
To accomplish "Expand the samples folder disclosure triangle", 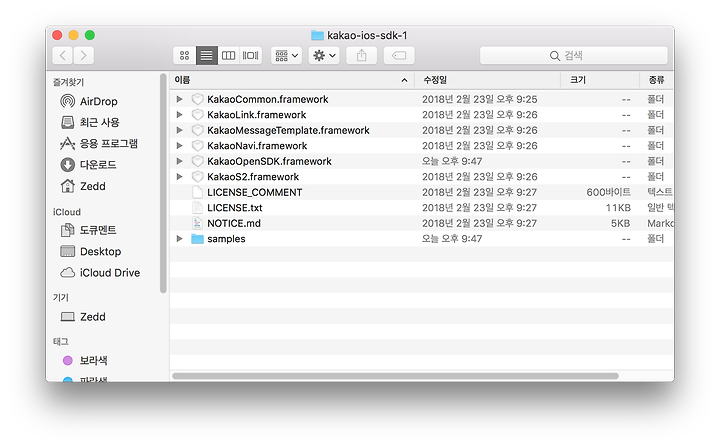I will pyautogui.click(x=180, y=238).
